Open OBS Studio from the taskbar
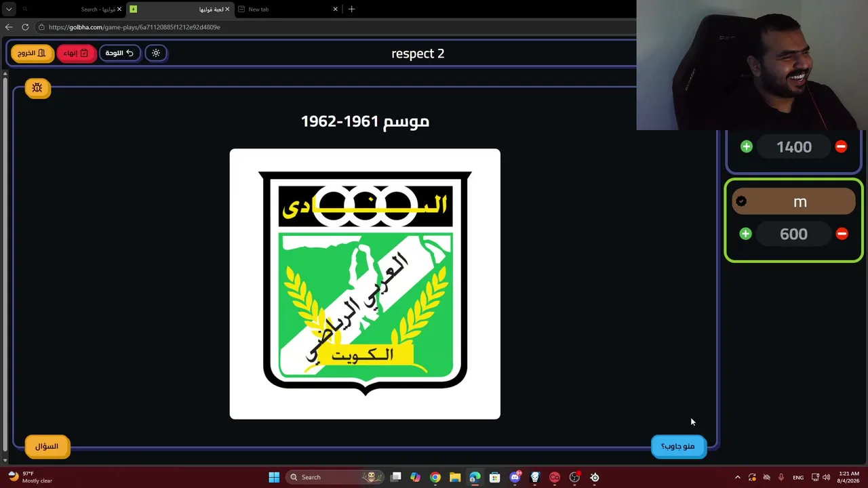 574,477
